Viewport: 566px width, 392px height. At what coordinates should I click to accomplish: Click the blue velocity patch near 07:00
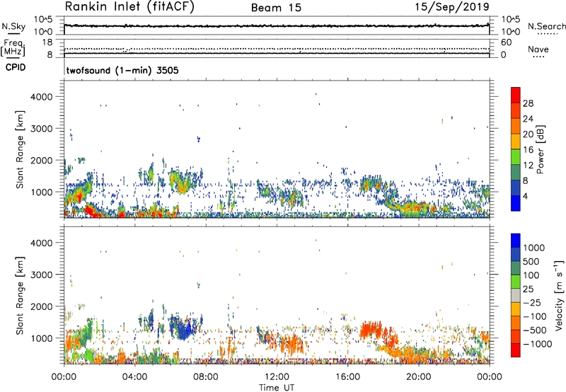(x=185, y=329)
